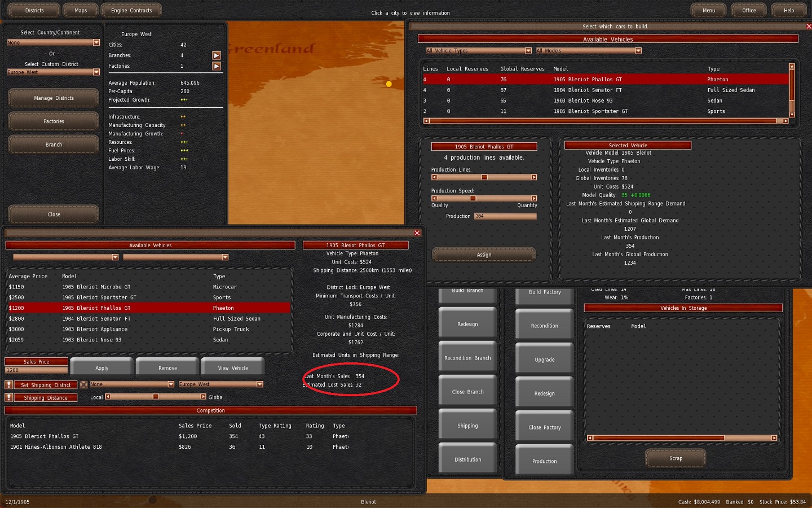The image size is (812, 508).
Task: Click exclamation icon beside Set Shipping District
Action: (9, 385)
